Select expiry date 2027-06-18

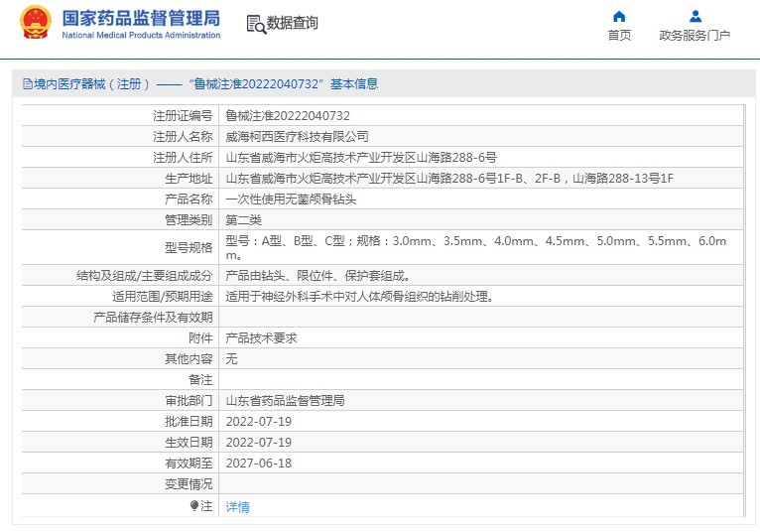click(x=259, y=464)
